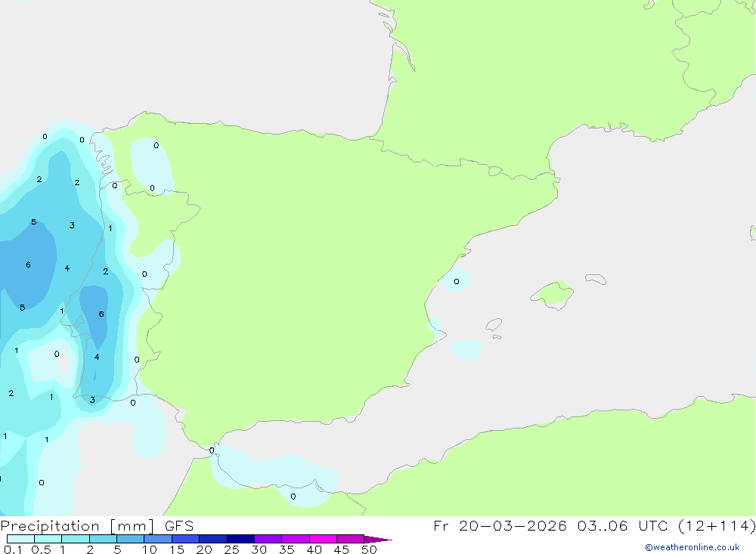Screen dimensions: 756x554
Task: Pick the 40–45 mm magenta legend swatch
Action: (323, 539)
